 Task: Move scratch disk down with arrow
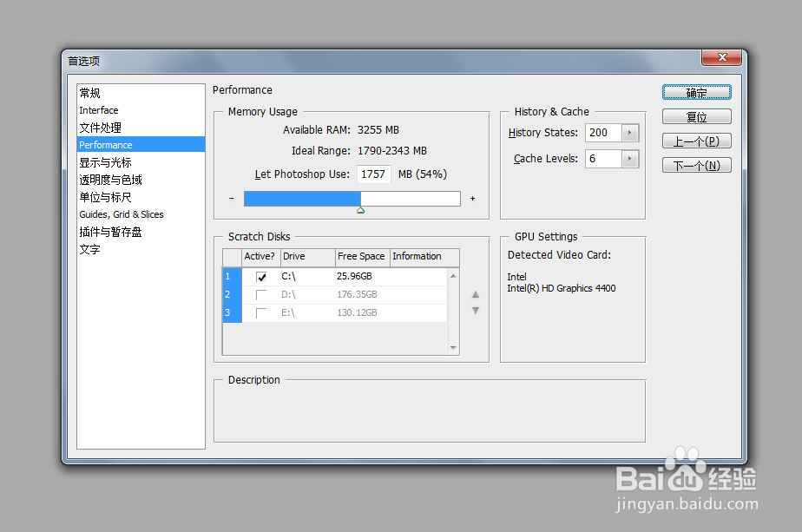(x=476, y=311)
